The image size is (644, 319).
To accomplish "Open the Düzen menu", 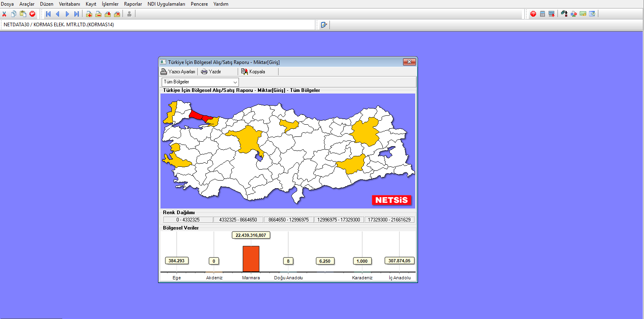I will coord(46,4).
